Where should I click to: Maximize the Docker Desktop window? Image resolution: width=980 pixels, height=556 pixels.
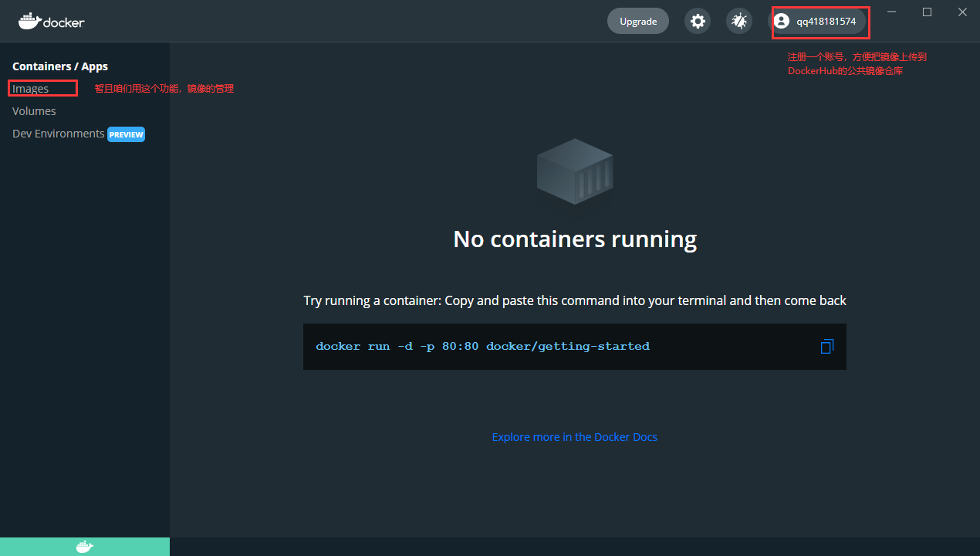pos(928,12)
